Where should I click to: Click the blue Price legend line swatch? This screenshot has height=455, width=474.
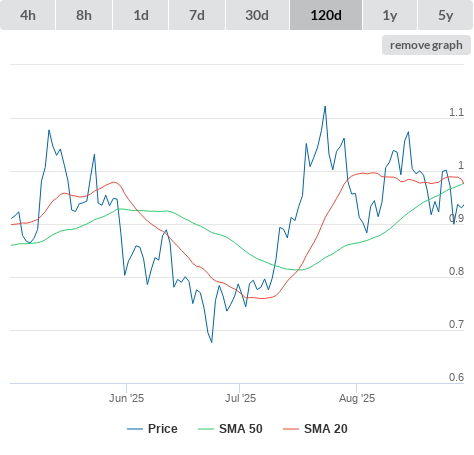135,429
